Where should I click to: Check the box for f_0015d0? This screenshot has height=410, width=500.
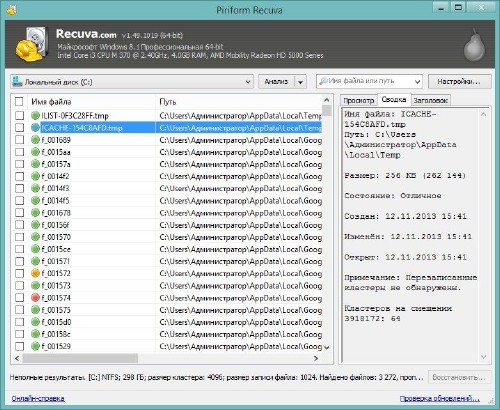(x=20, y=322)
